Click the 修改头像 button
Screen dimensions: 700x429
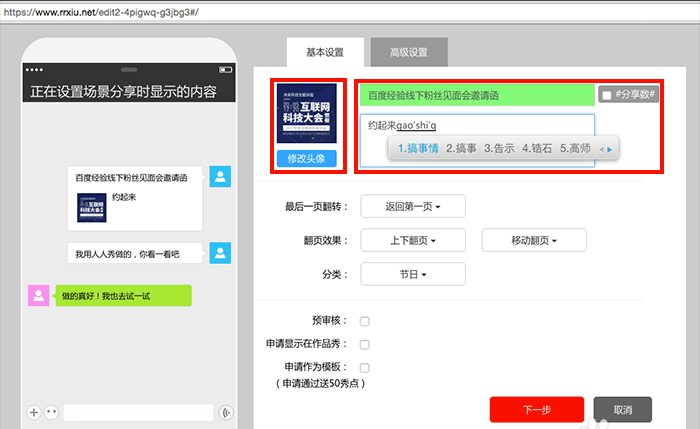[306, 158]
